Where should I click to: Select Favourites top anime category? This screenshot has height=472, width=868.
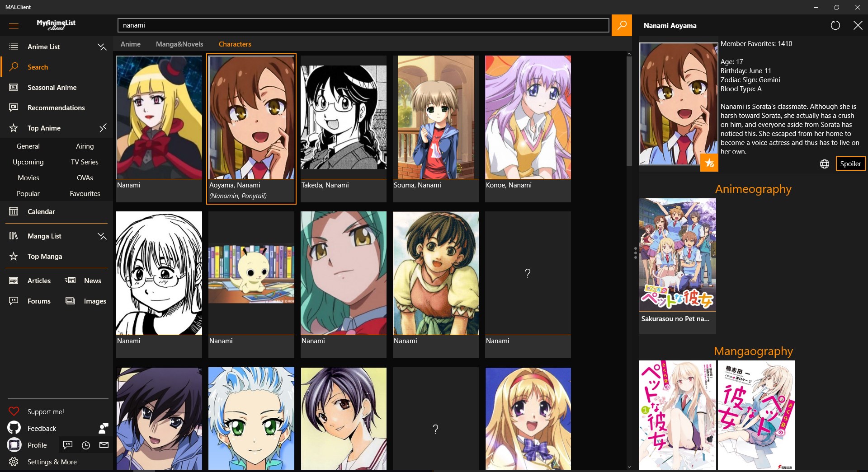tap(85, 194)
